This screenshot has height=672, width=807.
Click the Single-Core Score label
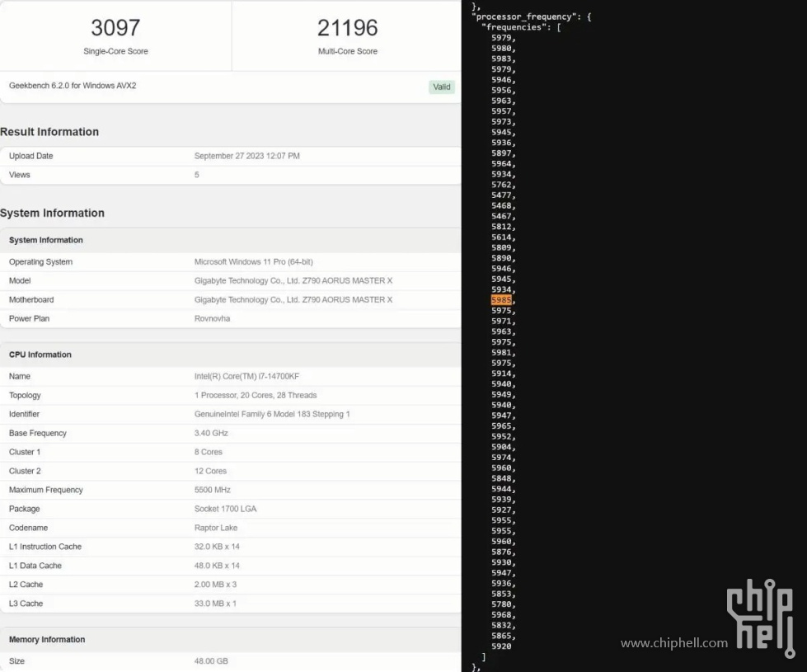[x=115, y=51]
